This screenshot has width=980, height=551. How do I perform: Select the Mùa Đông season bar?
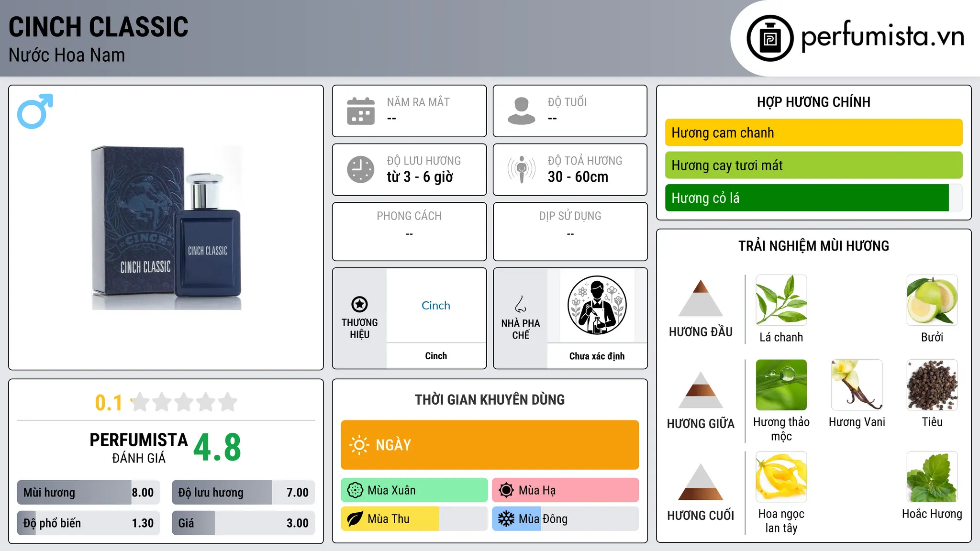click(566, 519)
